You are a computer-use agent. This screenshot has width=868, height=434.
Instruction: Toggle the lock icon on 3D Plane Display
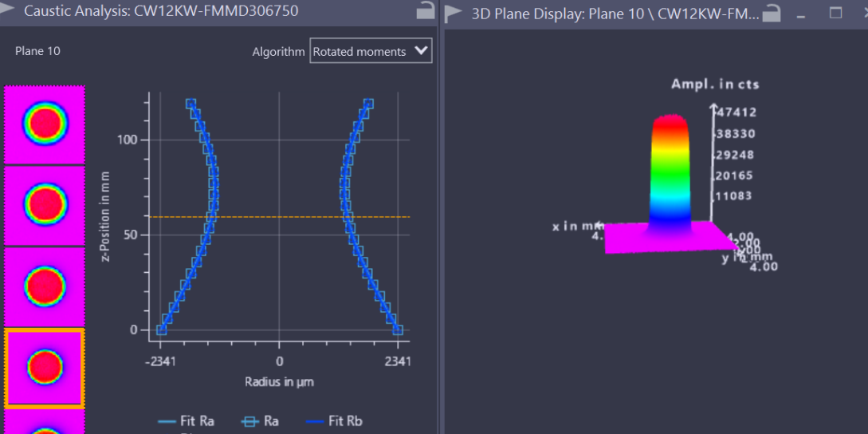click(772, 13)
